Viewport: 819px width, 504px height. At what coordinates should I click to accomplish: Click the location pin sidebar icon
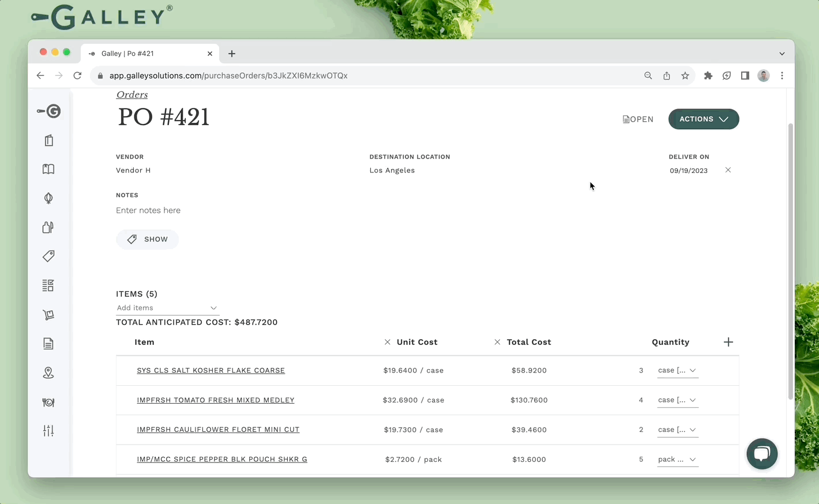click(x=48, y=373)
